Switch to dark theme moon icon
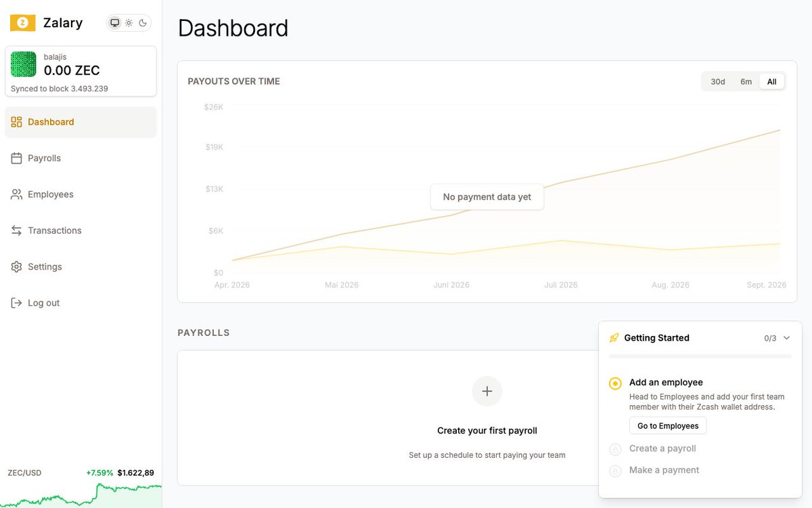The width and height of the screenshot is (812, 508). [x=143, y=23]
